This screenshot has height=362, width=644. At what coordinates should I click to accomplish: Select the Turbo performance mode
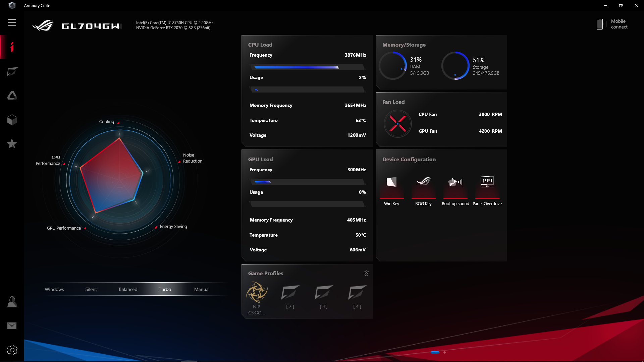pyautogui.click(x=165, y=289)
